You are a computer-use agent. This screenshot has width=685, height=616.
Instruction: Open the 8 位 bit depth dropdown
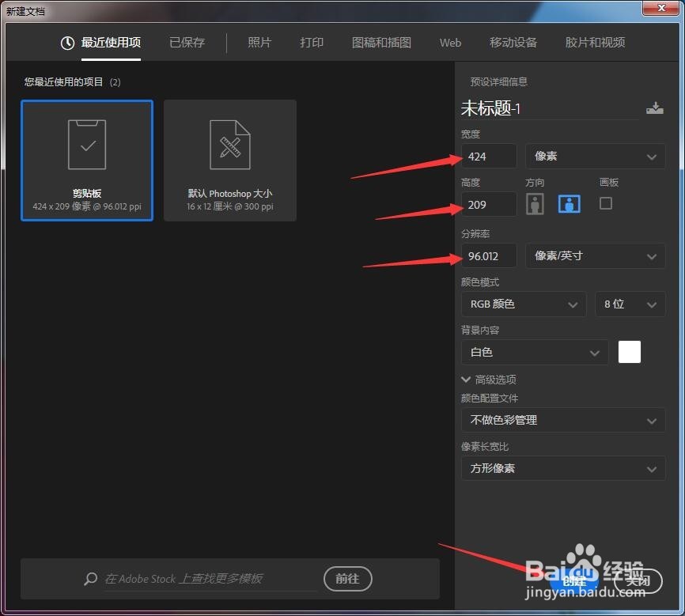pyautogui.click(x=630, y=304)
